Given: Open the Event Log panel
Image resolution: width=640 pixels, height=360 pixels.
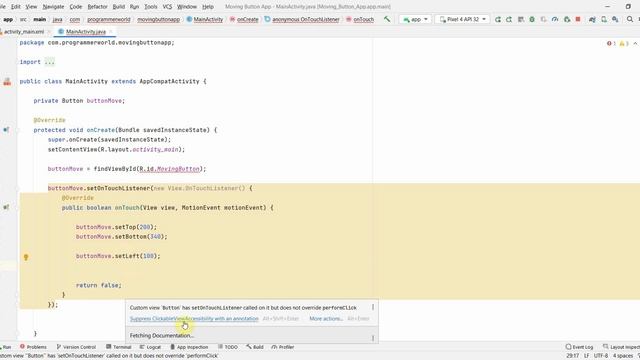Looking at the screenshot, I should point(579,347).
